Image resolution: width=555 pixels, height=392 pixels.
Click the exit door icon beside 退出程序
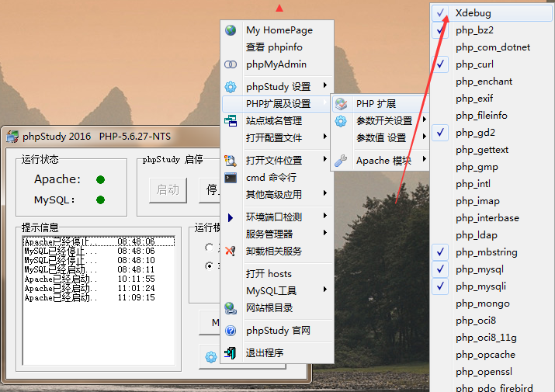click(x=231, y=353)
